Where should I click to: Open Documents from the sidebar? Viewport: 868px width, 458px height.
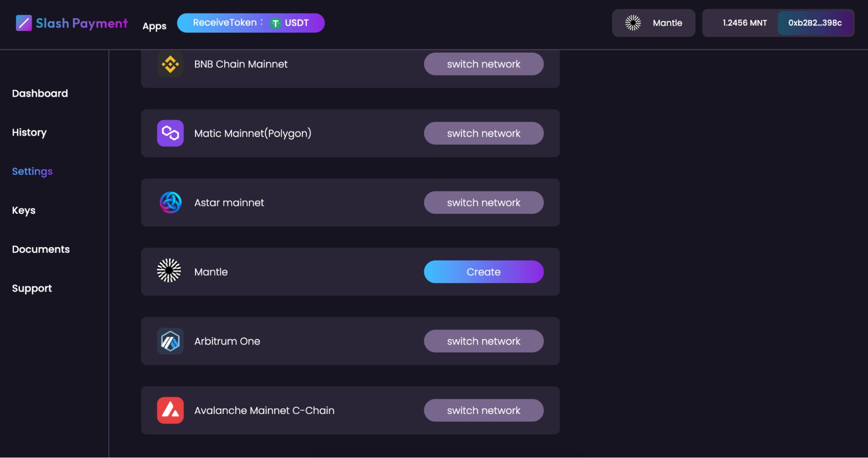(x=41, y=249)
